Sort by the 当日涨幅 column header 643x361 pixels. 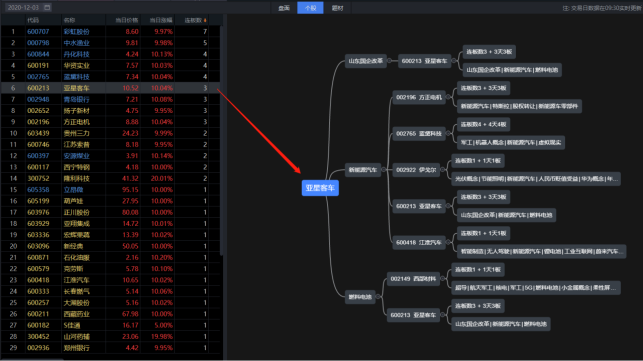[161, 20]
